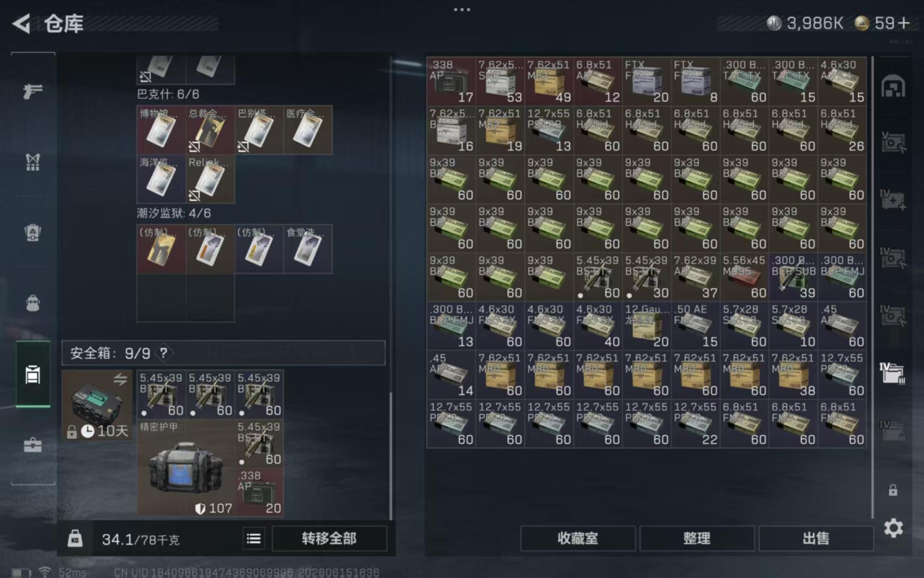Tap the question mark beside 安全箱 9/9
The height and width of the screenshot is (578, 924).
tap(164, 353)
